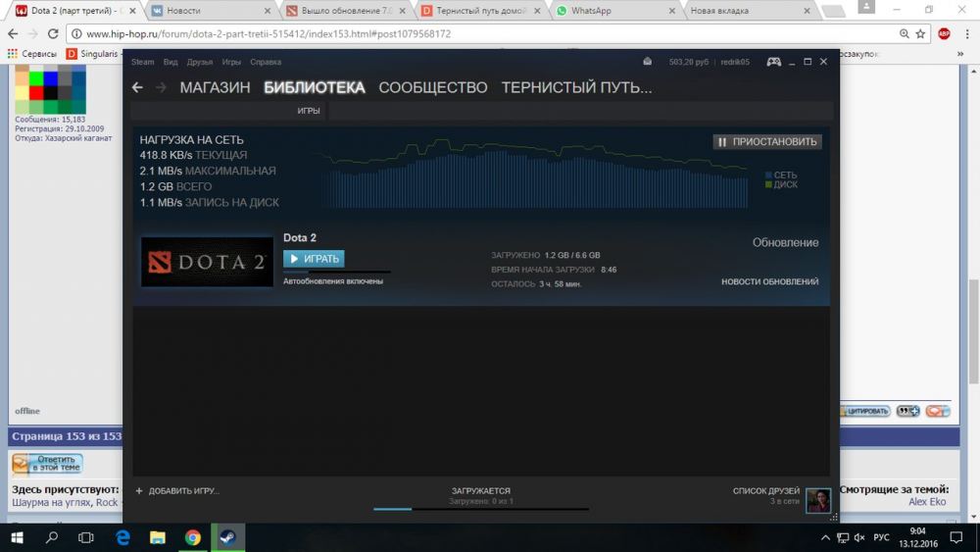Click Chrome icon on taskbar
980x552 pixels.
192,537
